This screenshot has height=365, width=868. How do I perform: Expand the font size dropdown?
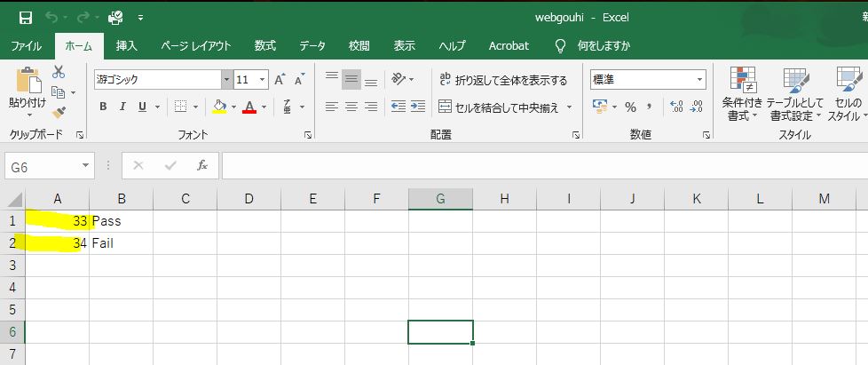click(x=264, y=79)
